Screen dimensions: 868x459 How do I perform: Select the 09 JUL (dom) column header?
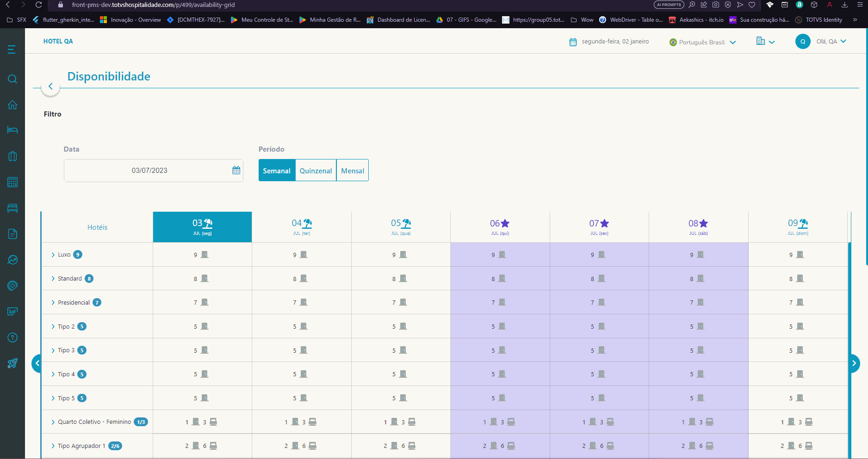[798, 227]
